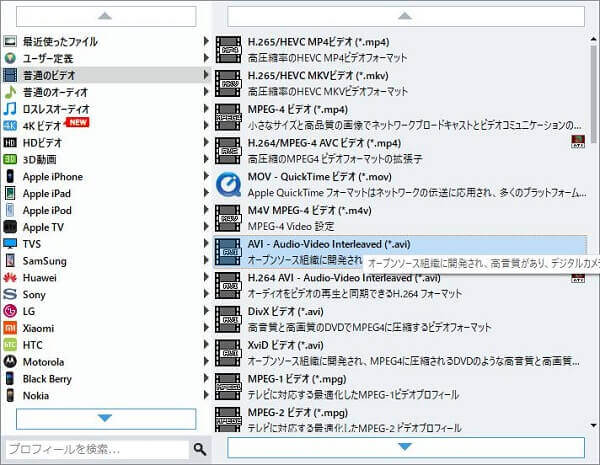
Task: Click the Apple TV icon
Action: click(10, 227)
